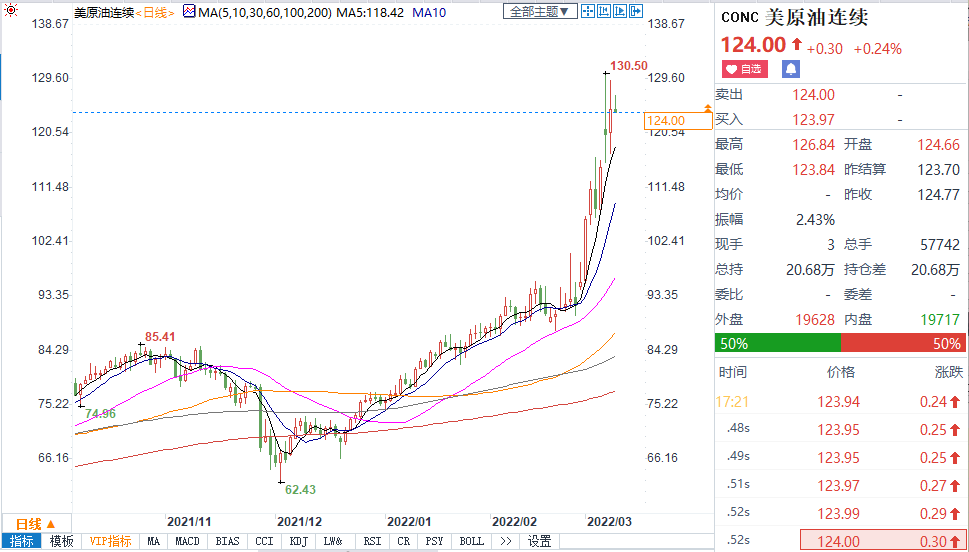Click the MA chart icon beside MA(5,10,30...)
The image size is (969, 552).
click(187, 12)
